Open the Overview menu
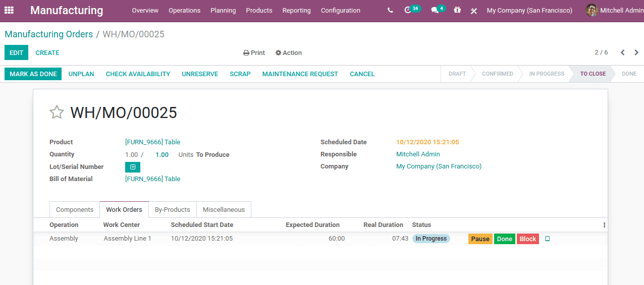 (x=145, y=11)
